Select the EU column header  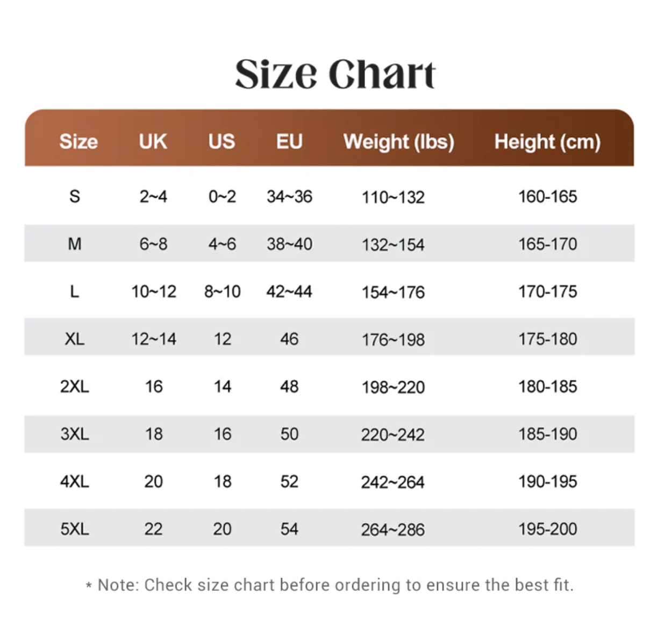289,141
